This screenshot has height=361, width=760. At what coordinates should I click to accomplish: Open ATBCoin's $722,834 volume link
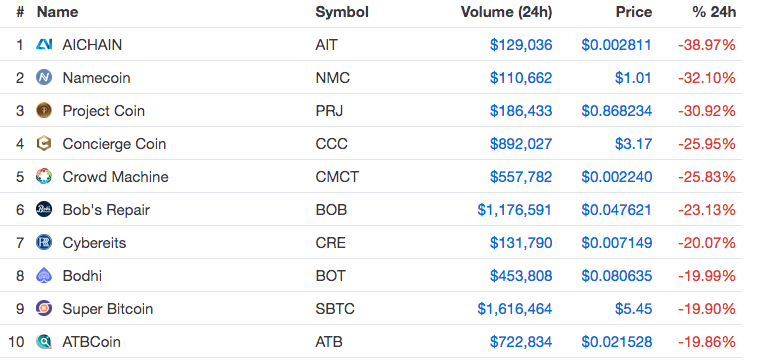(521, 342)
